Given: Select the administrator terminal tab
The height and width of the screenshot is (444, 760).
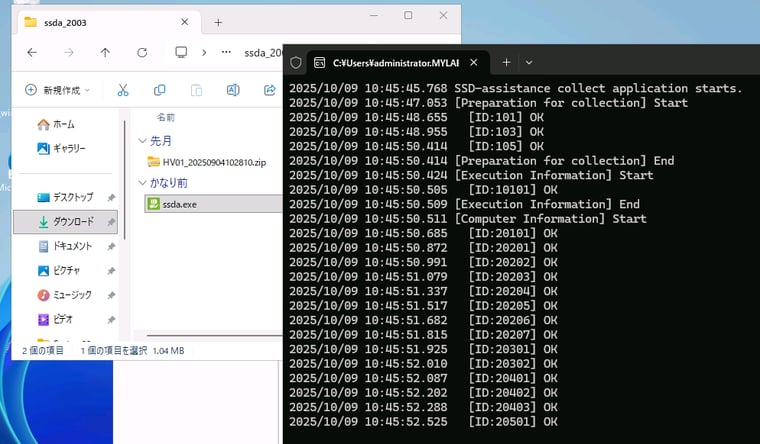Looking at the screenshot, I should coord(396,62).
